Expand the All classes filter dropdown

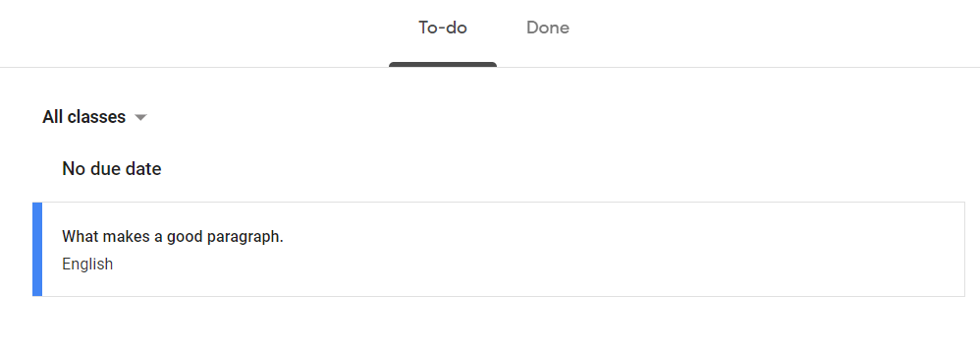94,117
